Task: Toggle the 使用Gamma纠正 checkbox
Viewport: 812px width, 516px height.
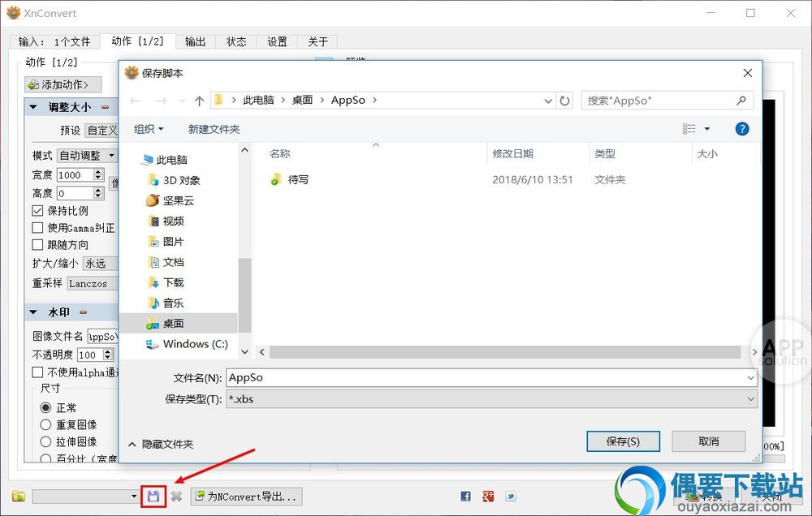Action: click(37, 228)
